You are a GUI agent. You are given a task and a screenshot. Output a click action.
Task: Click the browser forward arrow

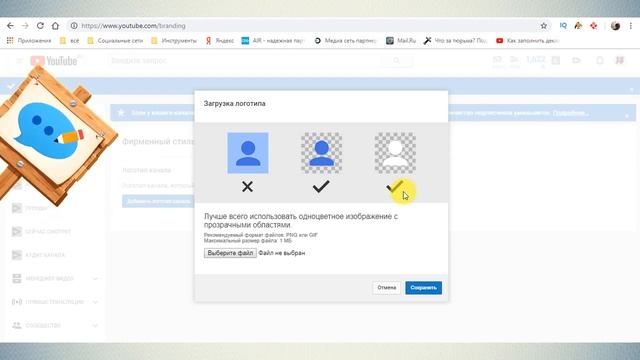click(25, 26)
